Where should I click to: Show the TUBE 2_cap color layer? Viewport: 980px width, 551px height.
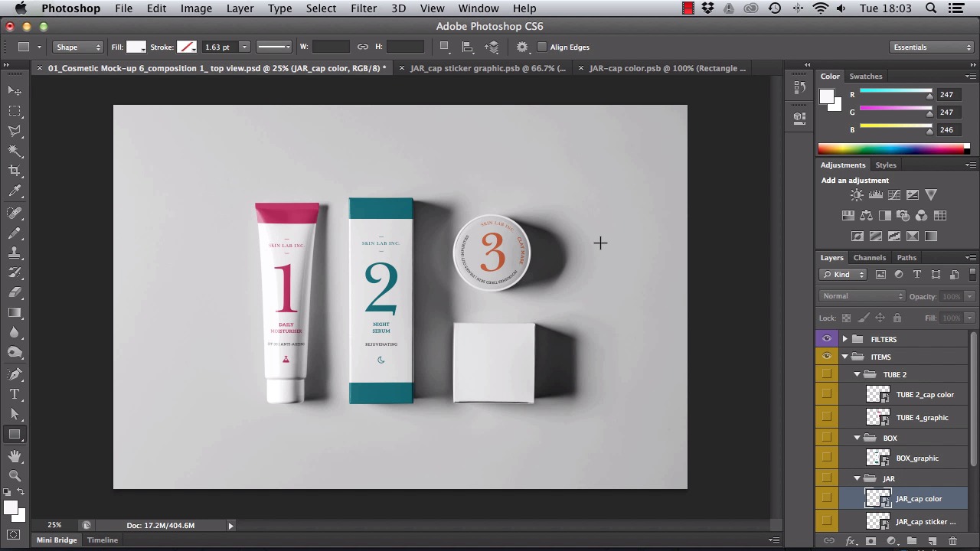point(826,395)
